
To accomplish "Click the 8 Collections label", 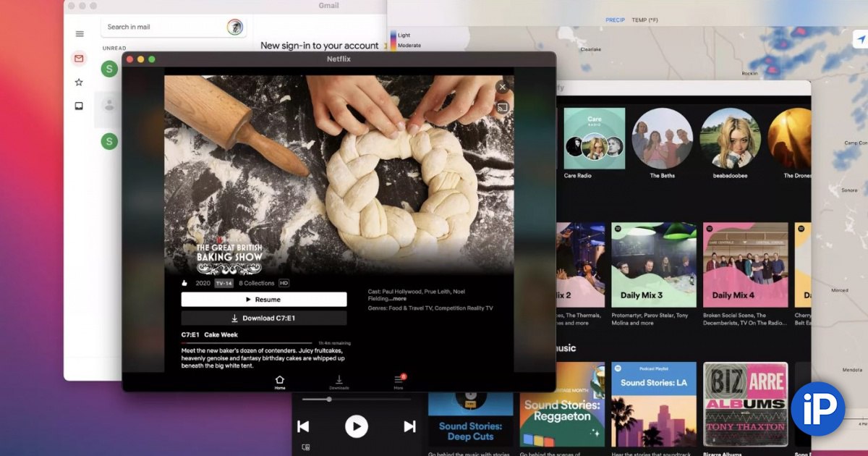I will click(x=257, y=283).
